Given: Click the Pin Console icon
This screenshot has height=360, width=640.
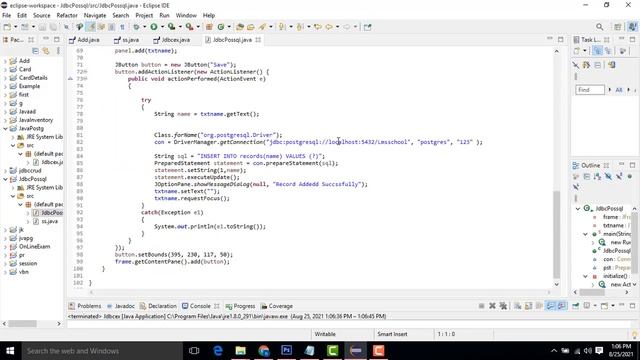Looking at the screenshot, I should [575, 306].
